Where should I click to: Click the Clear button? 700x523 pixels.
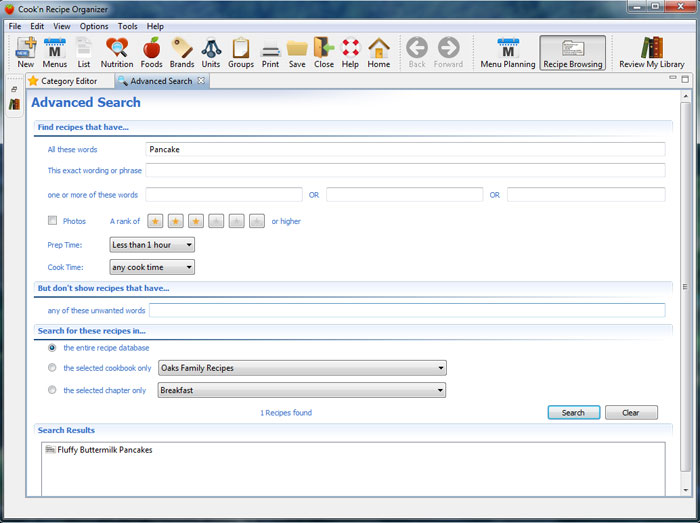point(631,412)
